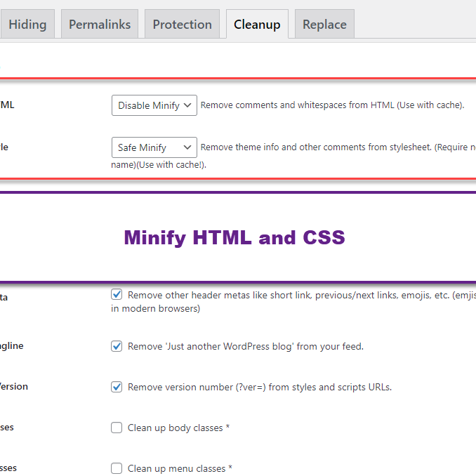This screenshot has width=476, height=476.
Task: Select the Cleanup tab
Action: (257, 24)
